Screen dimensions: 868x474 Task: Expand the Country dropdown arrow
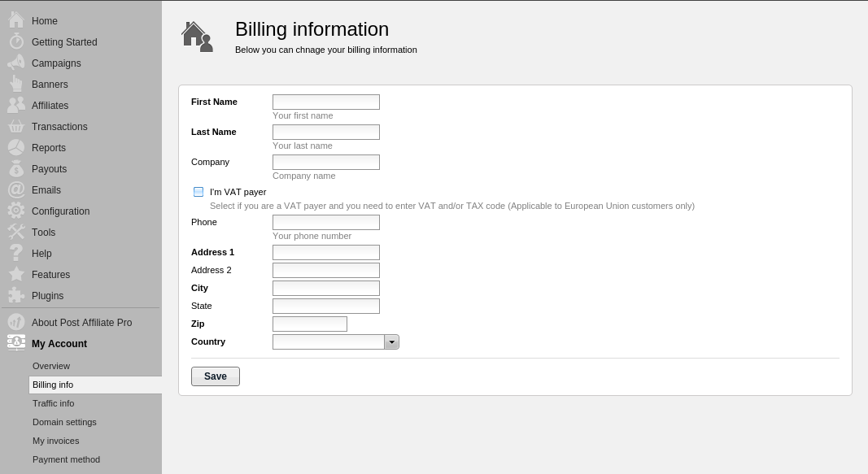point(391,341)
